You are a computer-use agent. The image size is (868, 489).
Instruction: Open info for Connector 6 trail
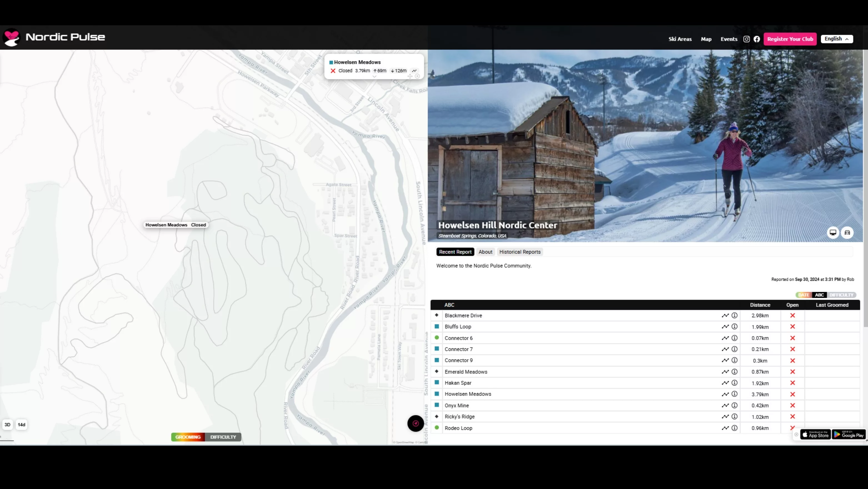[735, 338]
